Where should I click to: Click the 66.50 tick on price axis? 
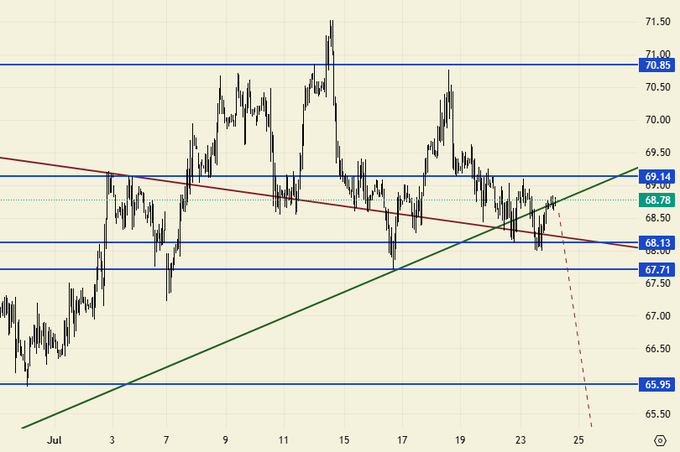(x=657, y=349)
